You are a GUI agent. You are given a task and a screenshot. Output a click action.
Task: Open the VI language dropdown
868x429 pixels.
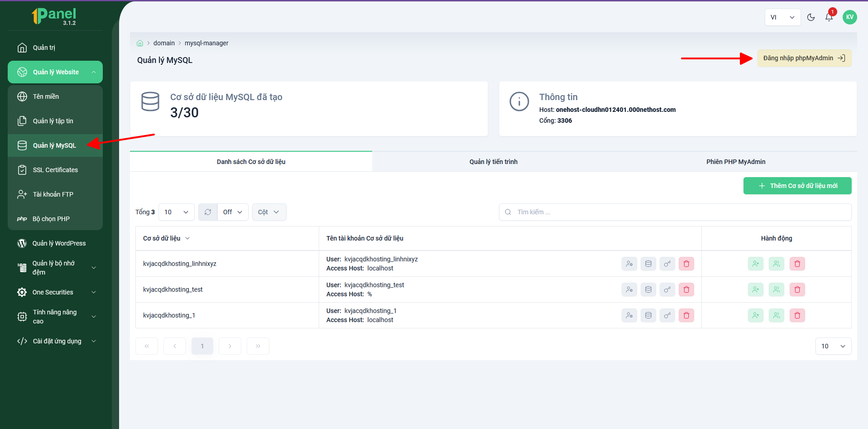tap(782, 17)
